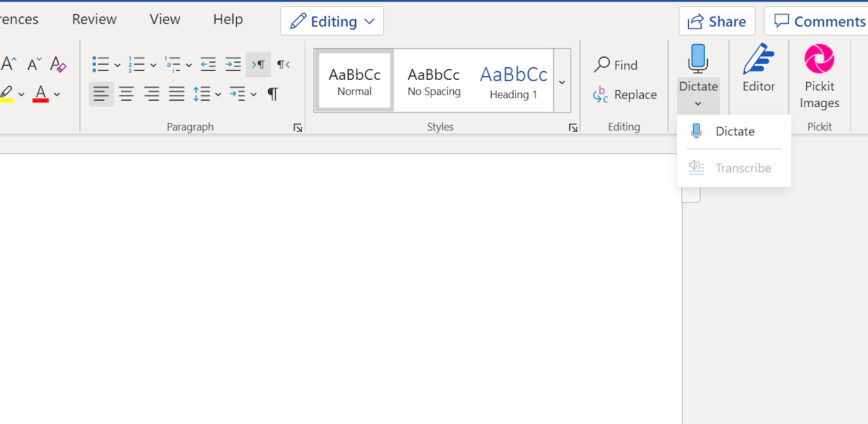This screenshot has width=868, height=424.
Task: Apply the Heading 1 style
Action: pos(513,81)
